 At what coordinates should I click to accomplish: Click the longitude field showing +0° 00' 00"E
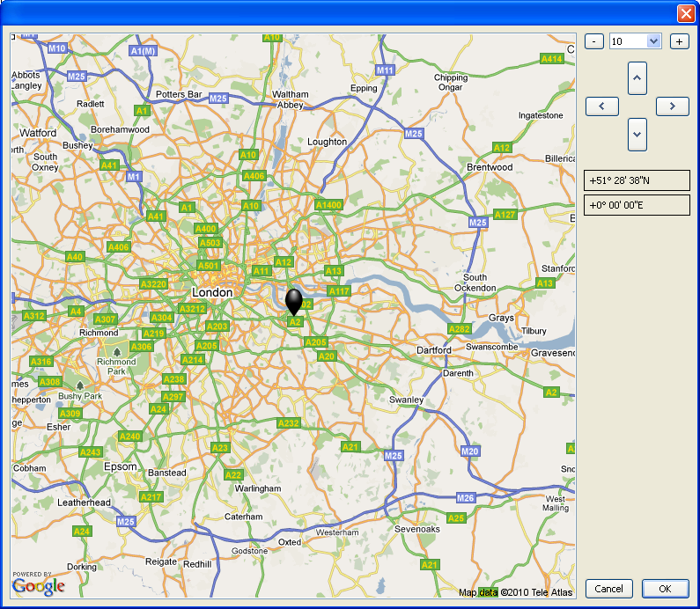pos(637,205)
